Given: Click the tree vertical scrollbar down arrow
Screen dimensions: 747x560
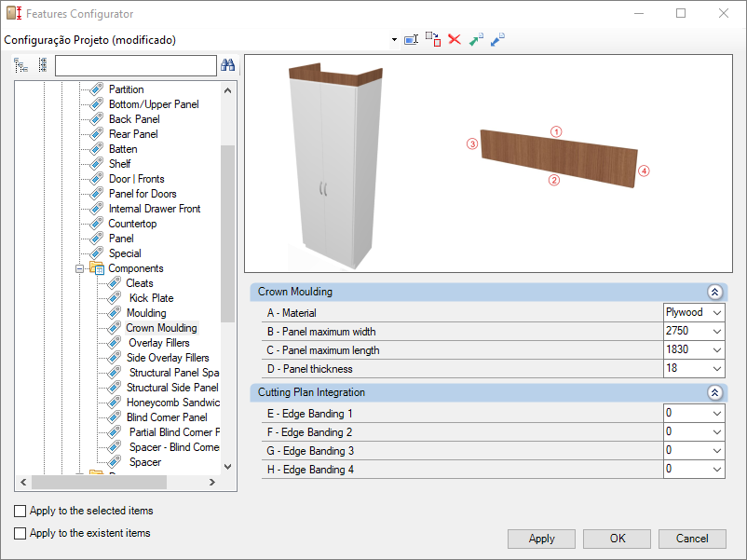Looking at the screenshot, I should click(x=227, y=467).
